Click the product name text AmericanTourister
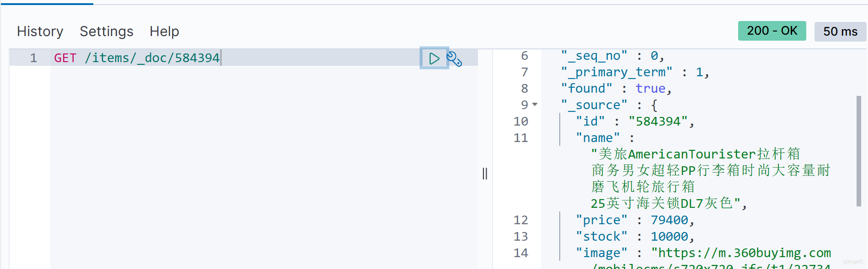Image resolution: width=868 pixels, height=269 pixels. click(x=691, y=154)
